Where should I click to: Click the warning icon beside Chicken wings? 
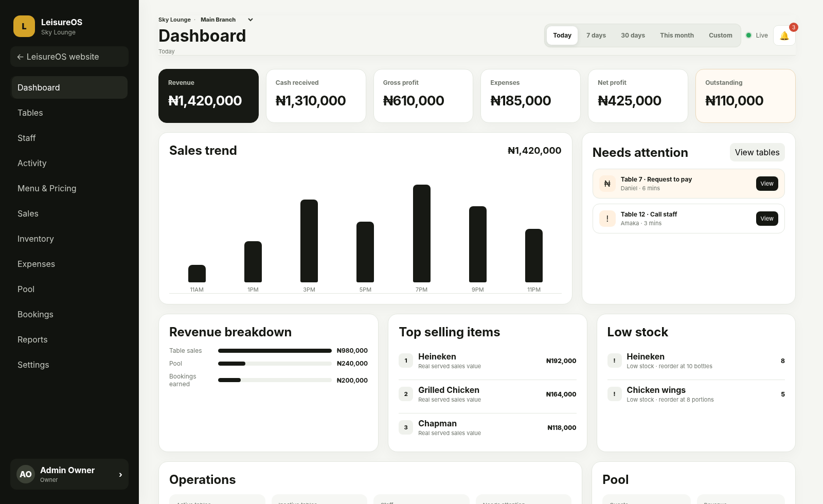coord(614,394)
